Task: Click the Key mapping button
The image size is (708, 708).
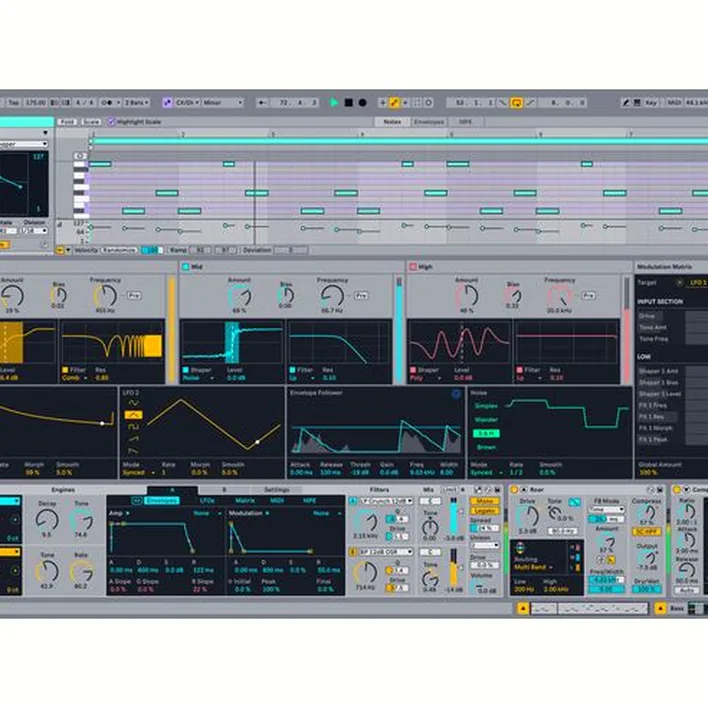Action: point(651,103)
